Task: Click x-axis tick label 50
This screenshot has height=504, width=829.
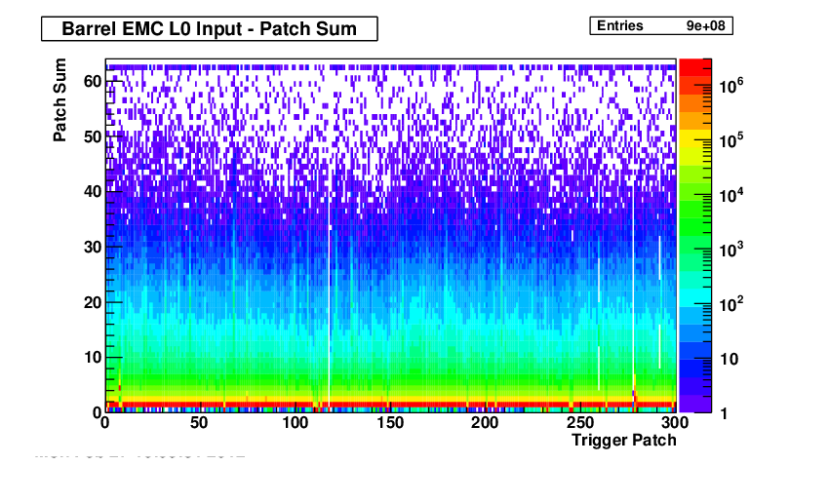Action: 199,423
